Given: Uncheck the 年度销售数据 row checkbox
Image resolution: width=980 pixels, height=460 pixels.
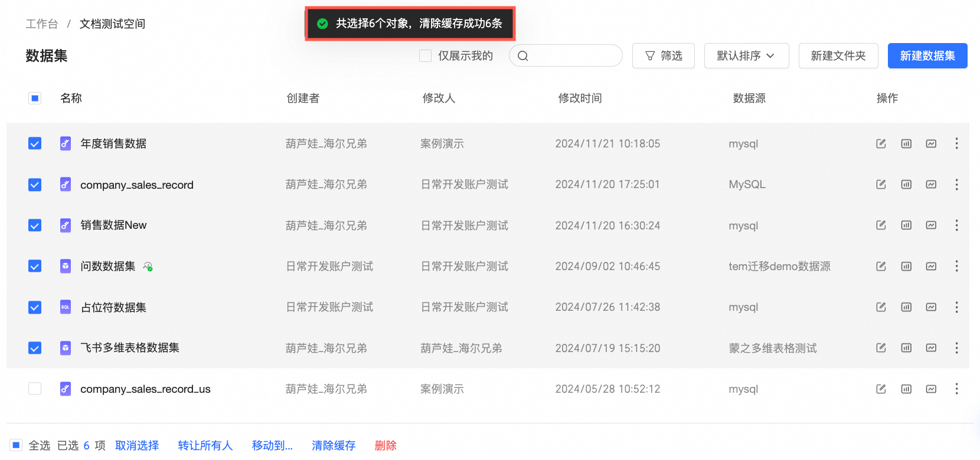Looking at the screenshot, I should coord(35,143).
